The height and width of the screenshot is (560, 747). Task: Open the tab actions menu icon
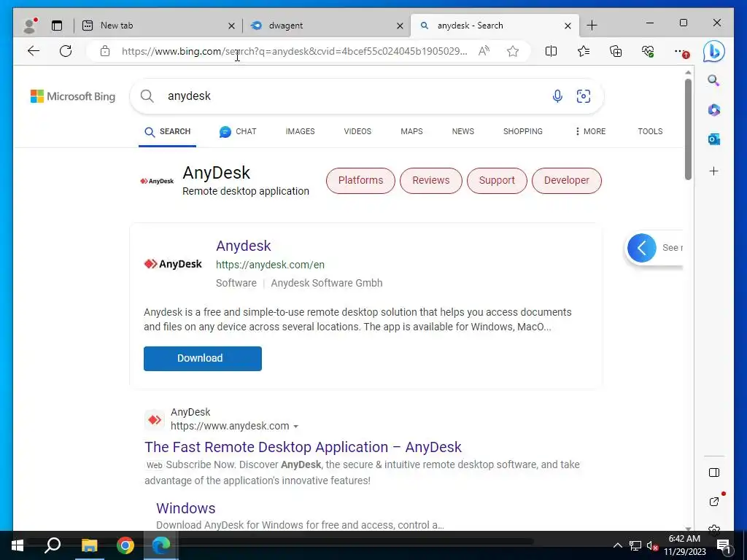[x=57, y=26]
